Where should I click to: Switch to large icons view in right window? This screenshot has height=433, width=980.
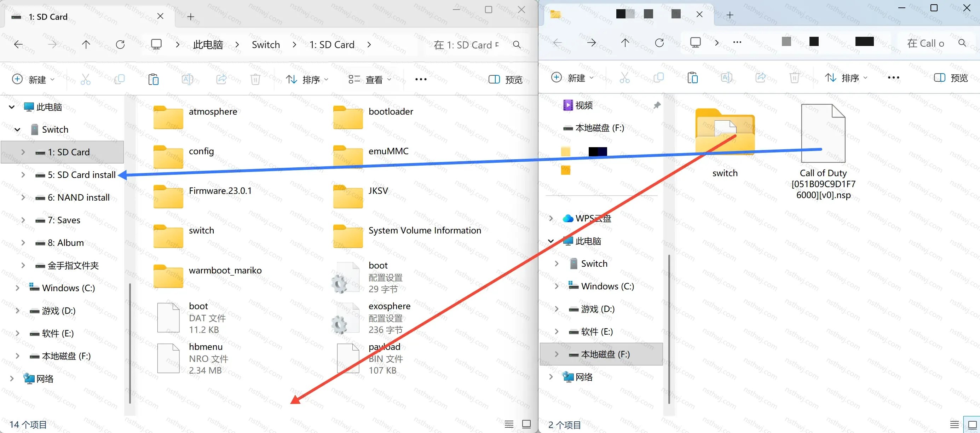click(x=972, y=425)
